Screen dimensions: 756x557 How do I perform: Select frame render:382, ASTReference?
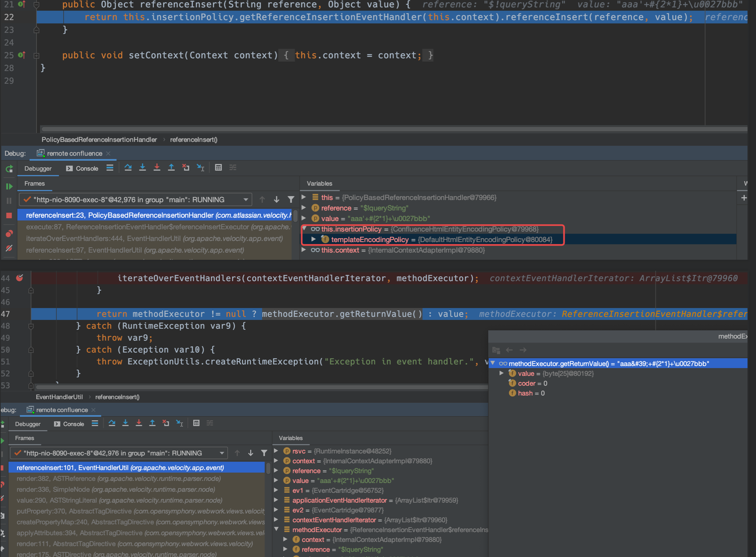(136, 479)
